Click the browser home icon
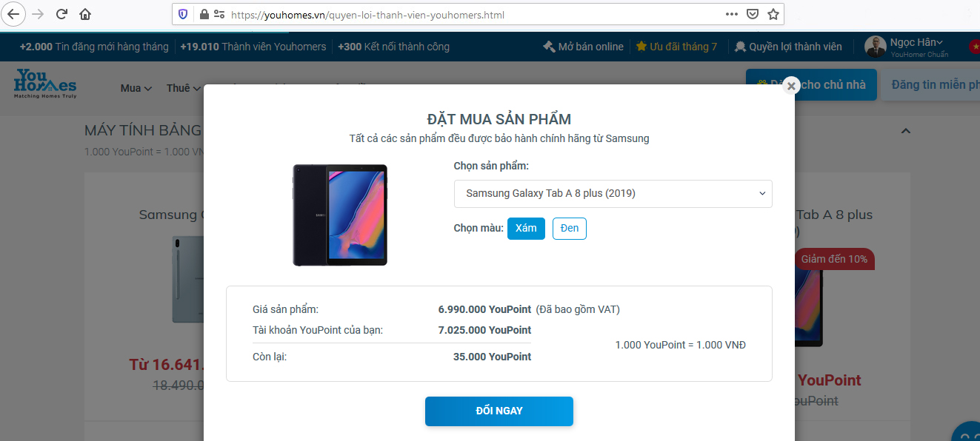The image size is (980, 441). 84,13
